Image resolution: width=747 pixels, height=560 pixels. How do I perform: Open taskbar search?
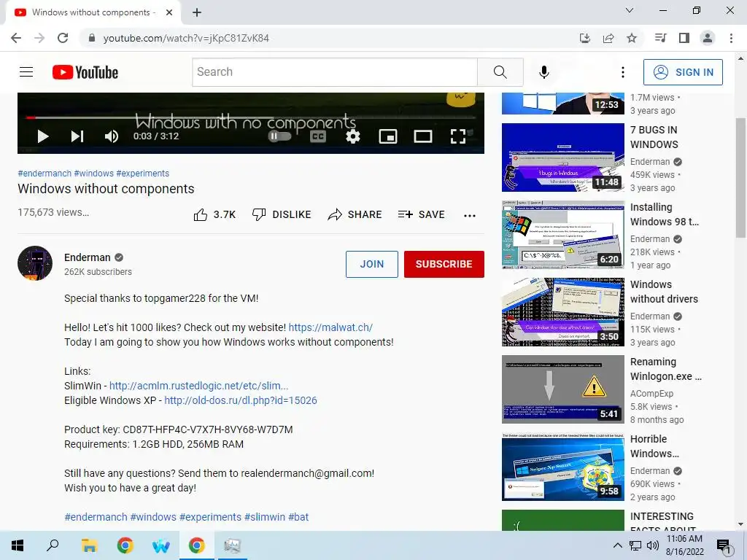[x=53, y=545]
